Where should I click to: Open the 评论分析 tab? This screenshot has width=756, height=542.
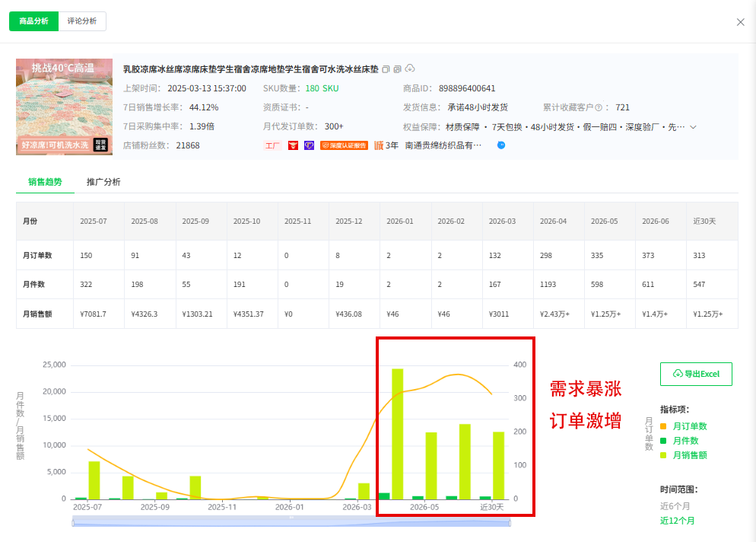82,21
